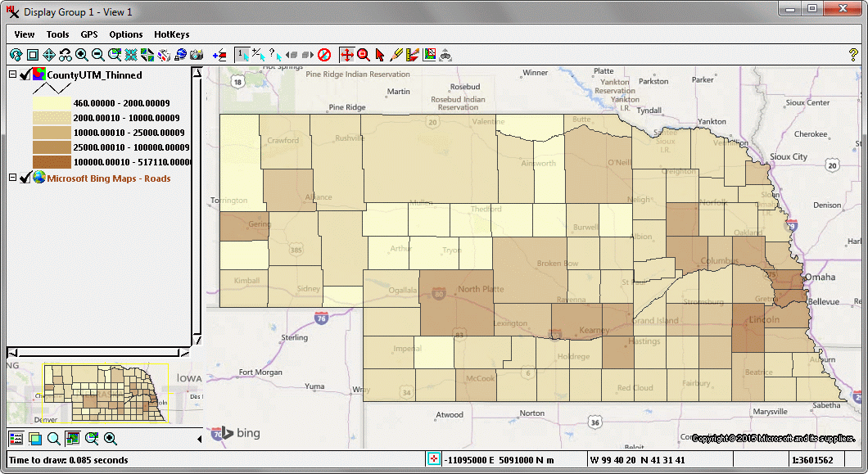Click legend panel scroll down arrow

point(197,340)
